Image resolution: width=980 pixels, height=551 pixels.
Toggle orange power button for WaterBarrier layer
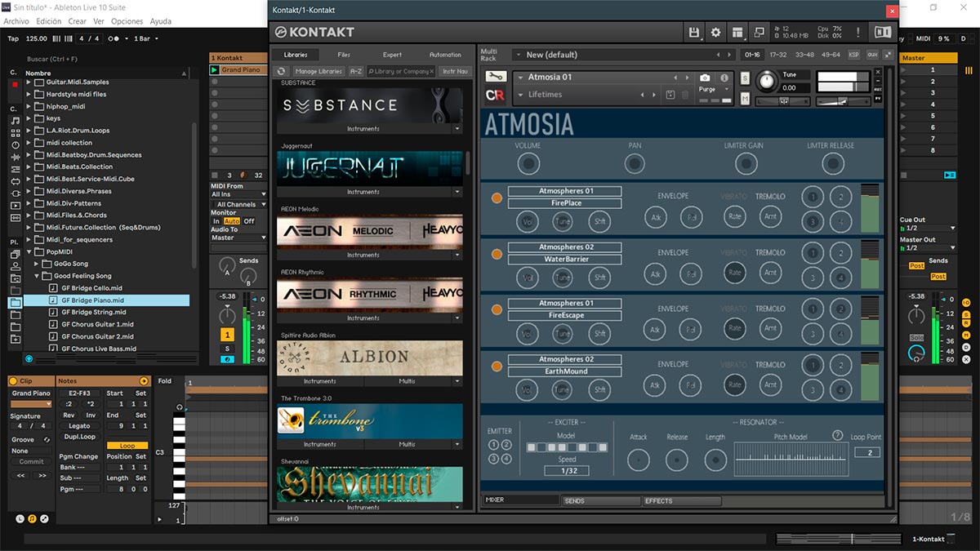[x=496, y=254]
